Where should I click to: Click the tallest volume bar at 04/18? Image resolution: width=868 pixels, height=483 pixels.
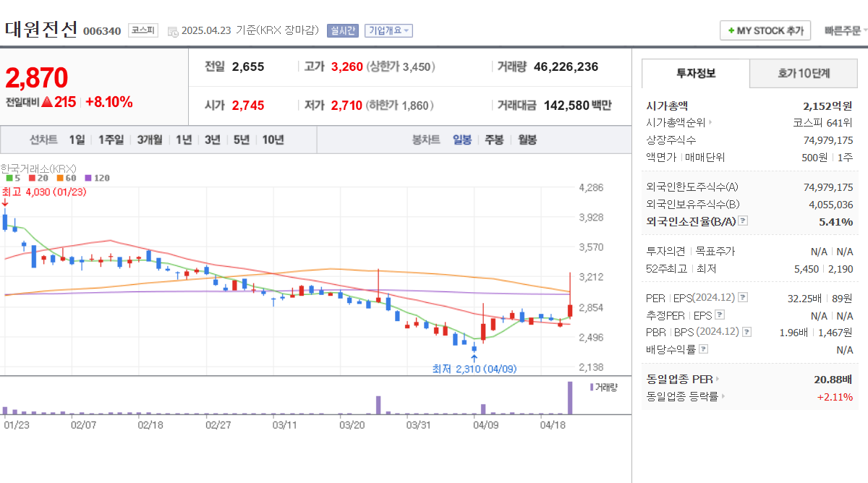coord(570,398)
